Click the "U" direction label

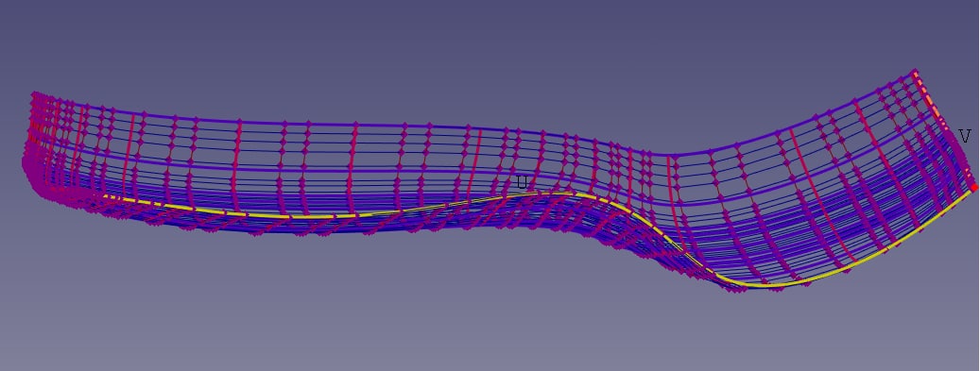point(523,182)
